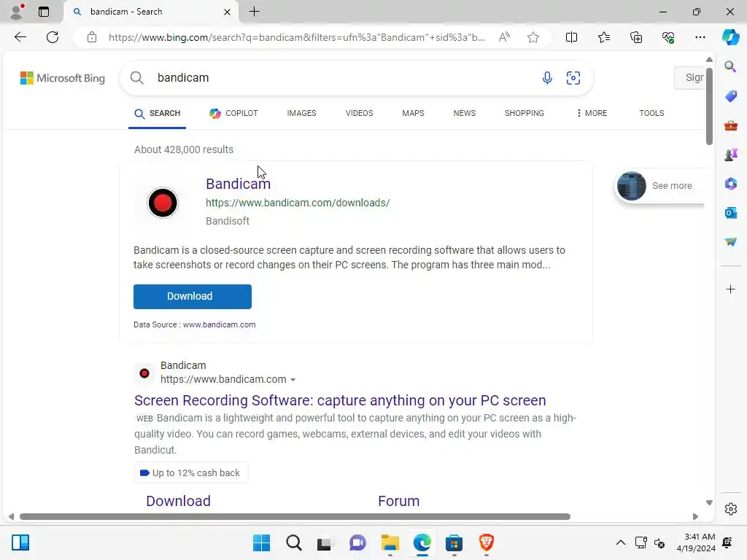Open sidebar settings gear
Image resolution: width=747 pixels, height=560 pixels.
click(730, 509)
